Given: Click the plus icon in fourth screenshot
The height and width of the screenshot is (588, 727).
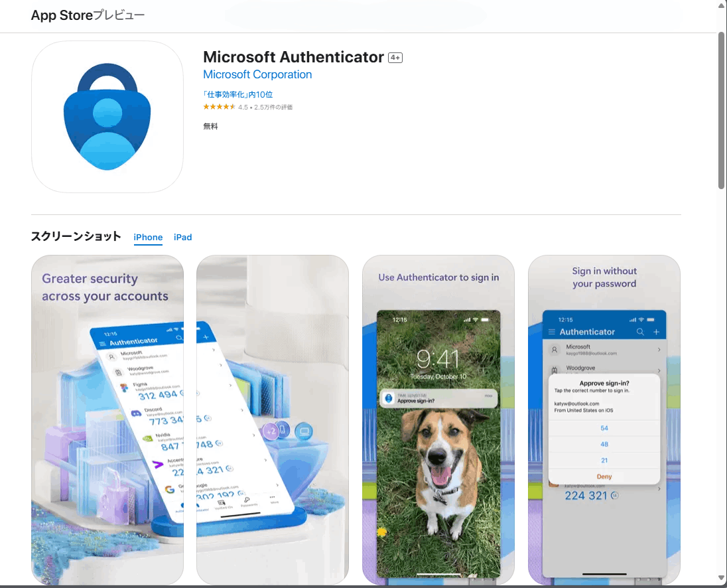Looking at the screenshot, I should (x=656, y=332).
